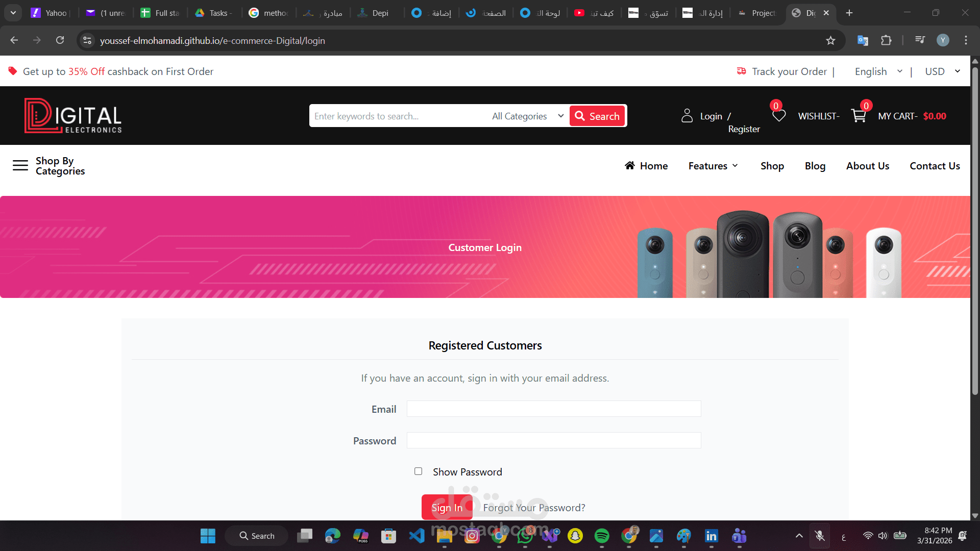
Task: Launch Spotify from the taskbar
Action: [602, 536]
